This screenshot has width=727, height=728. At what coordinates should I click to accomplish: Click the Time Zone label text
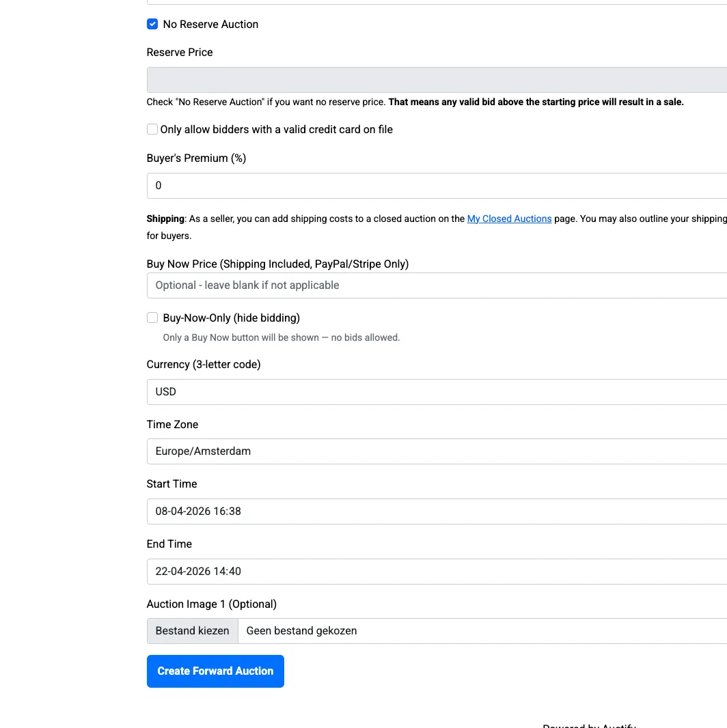point(172,424)
